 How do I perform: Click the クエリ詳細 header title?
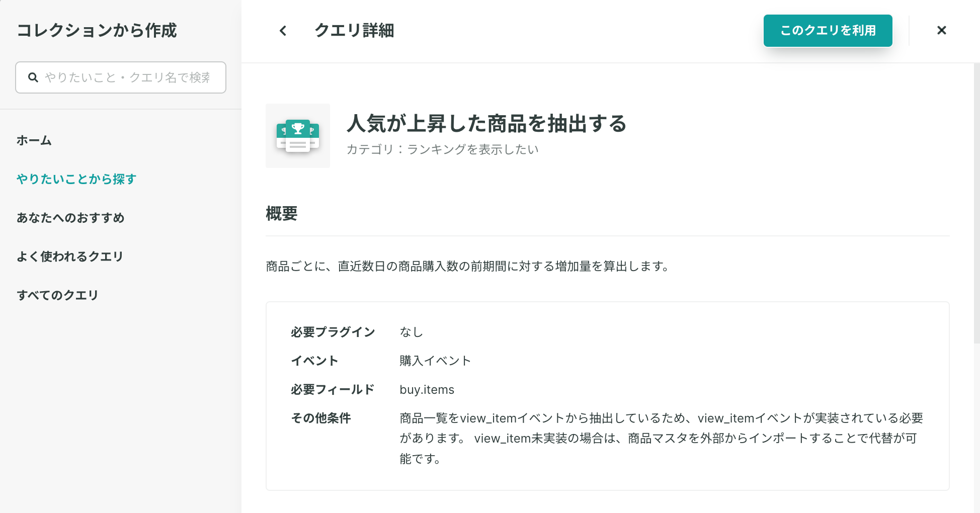[354, 31]
